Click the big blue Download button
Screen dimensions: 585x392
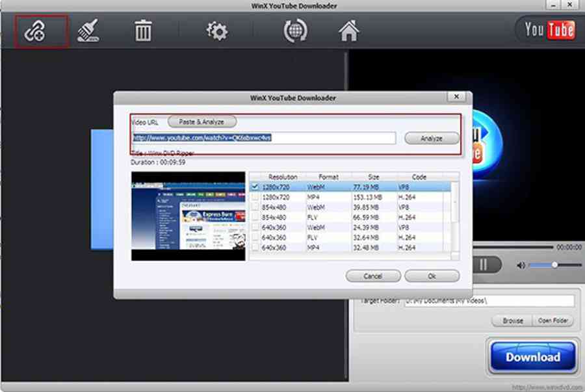pyautogui.click(x=532, y=357)
